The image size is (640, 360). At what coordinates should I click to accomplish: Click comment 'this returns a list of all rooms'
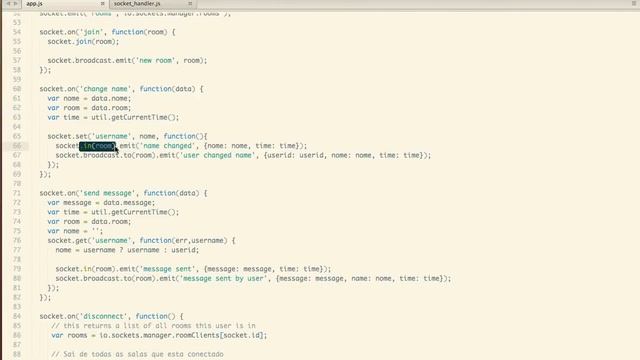(x=153, y=326)
